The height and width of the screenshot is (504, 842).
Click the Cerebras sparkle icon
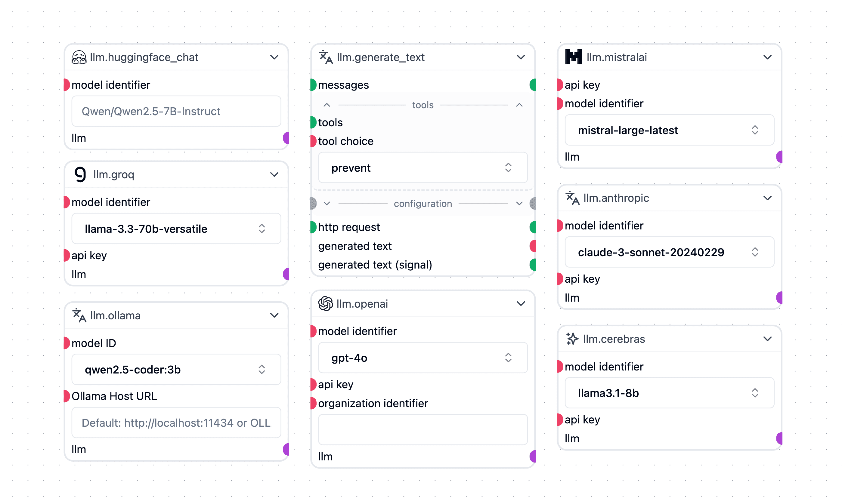(x=572, y=339)
